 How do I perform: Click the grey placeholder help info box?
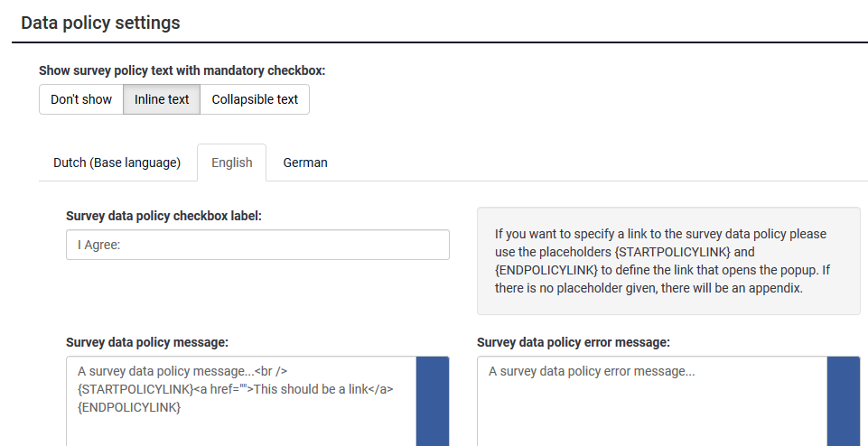668,261
